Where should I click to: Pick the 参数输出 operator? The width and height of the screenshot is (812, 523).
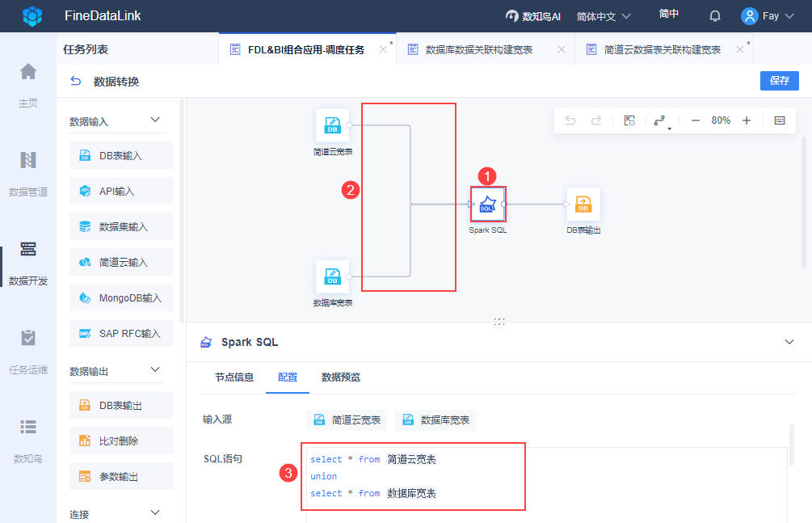[121, 476]
